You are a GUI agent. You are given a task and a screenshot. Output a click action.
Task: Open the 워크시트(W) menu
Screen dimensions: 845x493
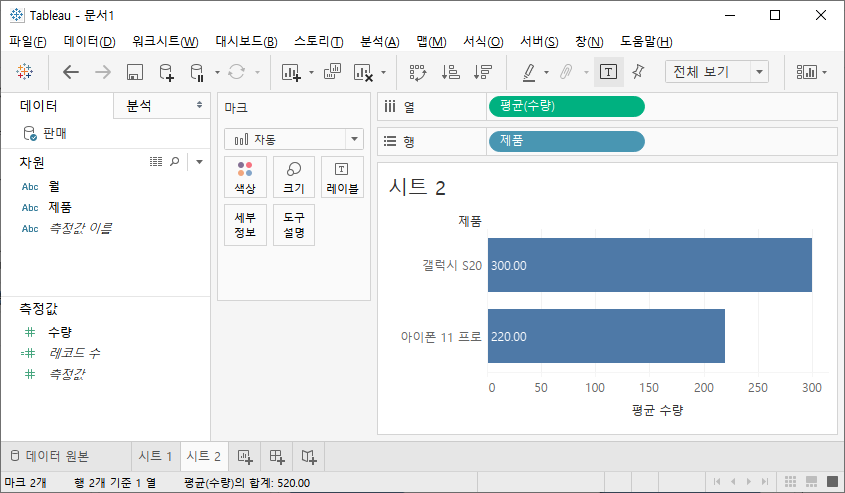point(165,41)
